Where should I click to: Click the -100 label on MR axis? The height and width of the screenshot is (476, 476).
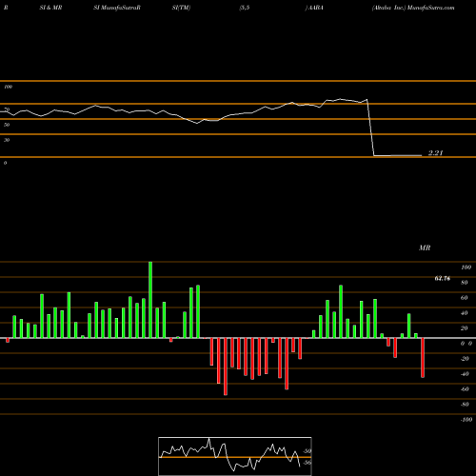coord(466,420)
